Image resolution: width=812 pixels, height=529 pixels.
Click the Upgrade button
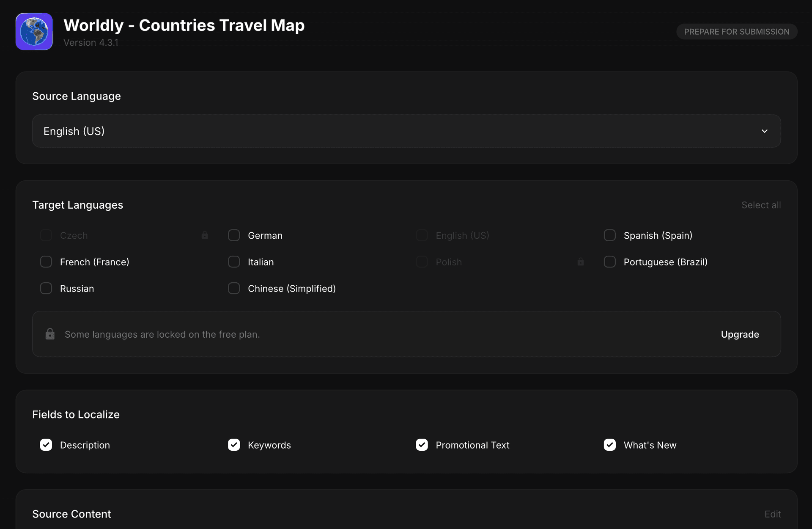[740, 334]
